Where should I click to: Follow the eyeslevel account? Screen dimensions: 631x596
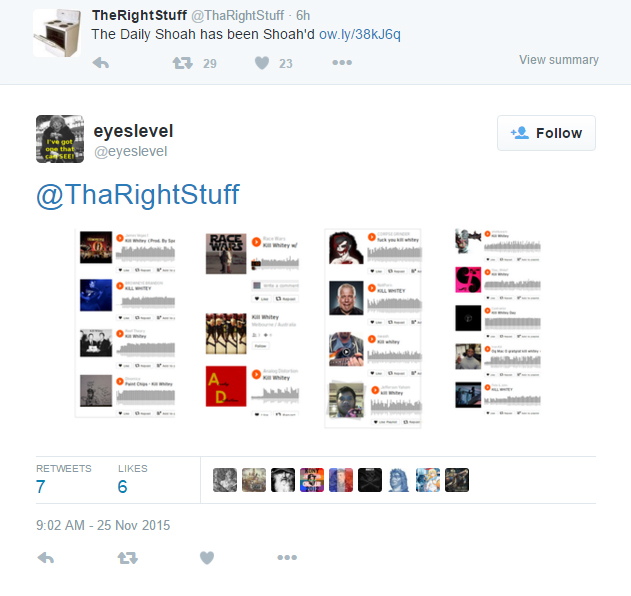pyautogui.click(x=546, y=133)
